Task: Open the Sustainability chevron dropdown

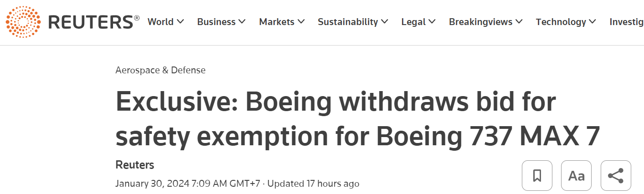Action: [384, 22]
